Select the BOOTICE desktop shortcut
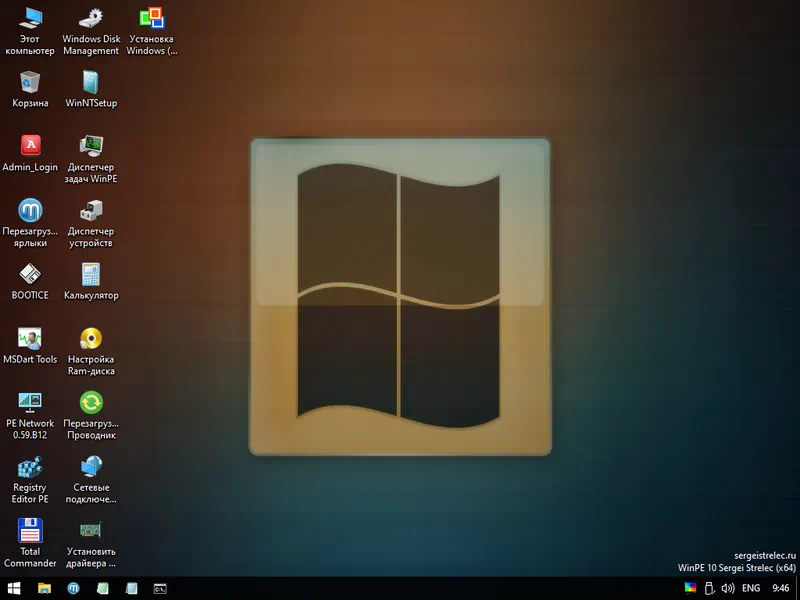The image size is (800, 600). pyautogui.click(x=30, y=282)
